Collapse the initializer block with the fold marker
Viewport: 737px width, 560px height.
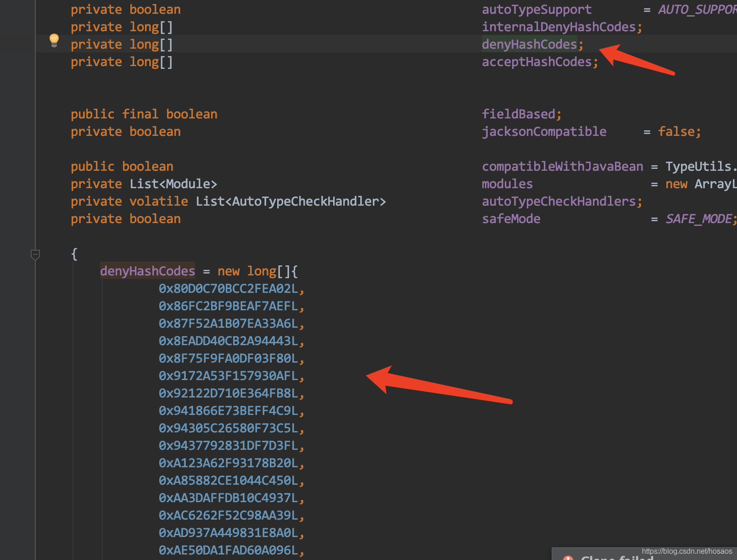tap(35, 254)
